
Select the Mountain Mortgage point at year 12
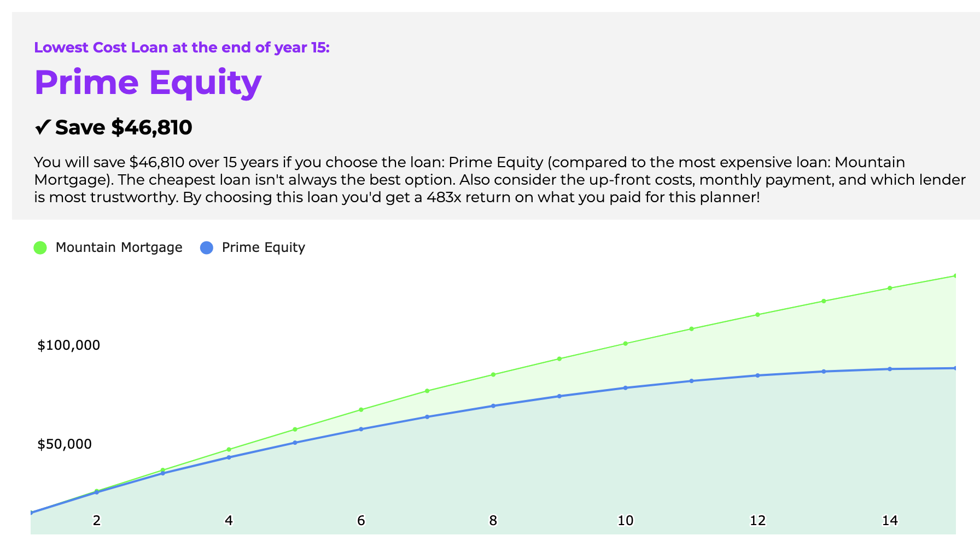pyautogui.click(x=757, y=315)
